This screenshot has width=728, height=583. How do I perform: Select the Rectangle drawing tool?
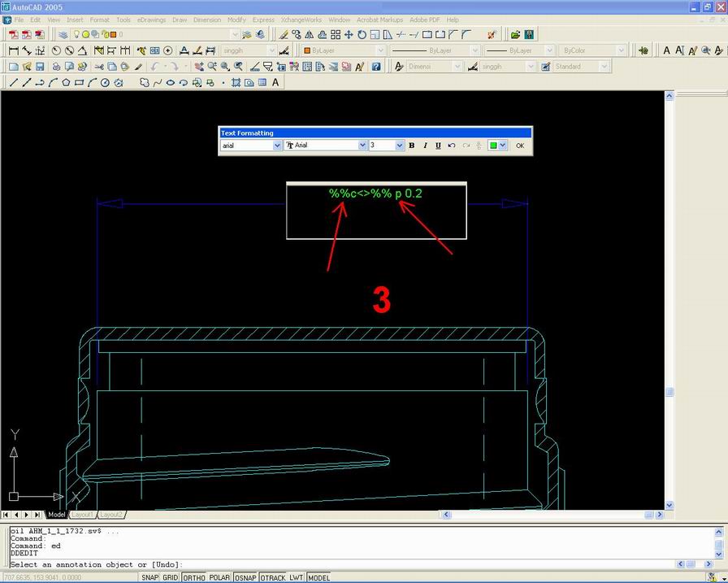80,82
